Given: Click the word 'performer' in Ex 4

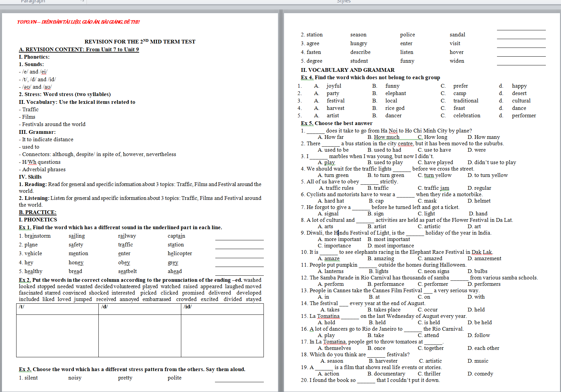Looking at the screenshot, I should (524, 115).
